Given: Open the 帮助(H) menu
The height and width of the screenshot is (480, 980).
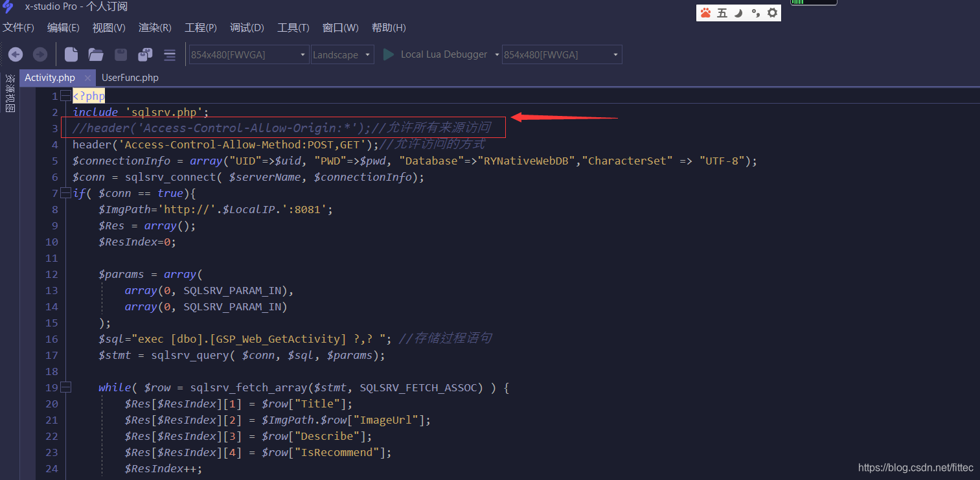Looking at the screenshot, I should click(x=389, y=28).
